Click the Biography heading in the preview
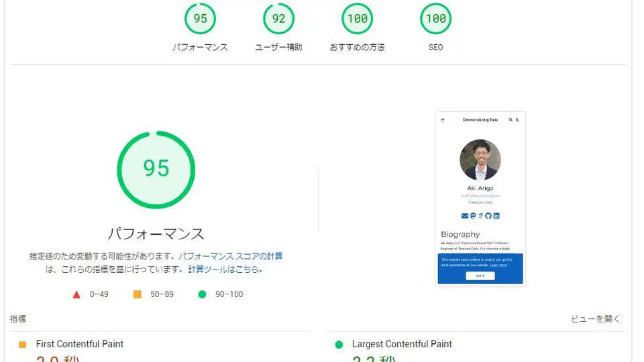 coord(460,235)
